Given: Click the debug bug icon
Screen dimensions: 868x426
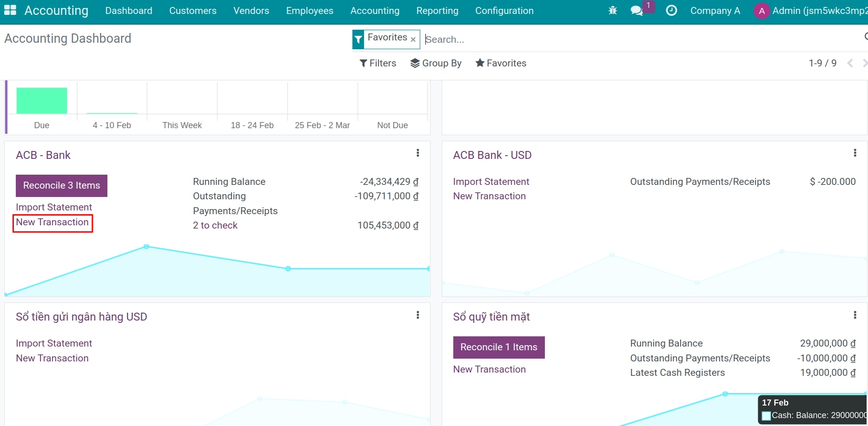Looking at the screenshot, I should [613, 10].
